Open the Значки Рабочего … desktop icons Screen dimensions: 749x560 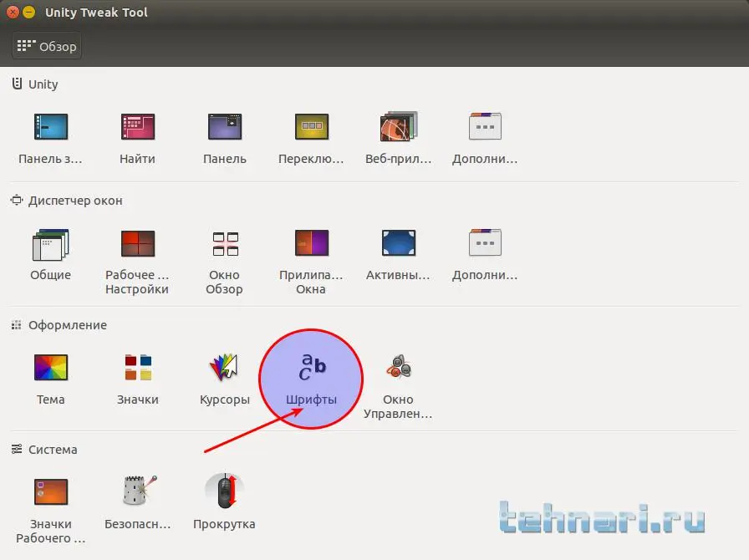(51, 491)
